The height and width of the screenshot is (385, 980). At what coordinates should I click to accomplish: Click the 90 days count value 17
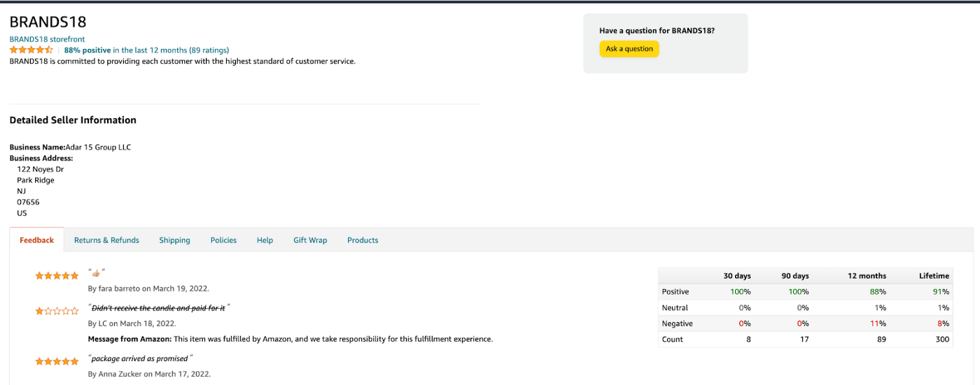[804, 339]
